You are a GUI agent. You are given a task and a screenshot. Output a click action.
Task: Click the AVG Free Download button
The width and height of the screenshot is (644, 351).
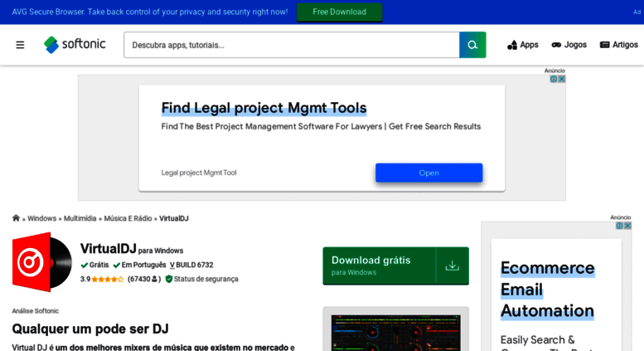[339, 12]
